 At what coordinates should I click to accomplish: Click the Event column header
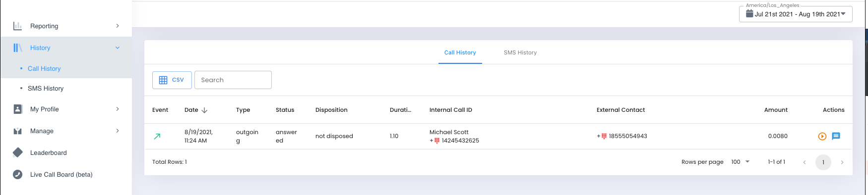pos(160,110)
